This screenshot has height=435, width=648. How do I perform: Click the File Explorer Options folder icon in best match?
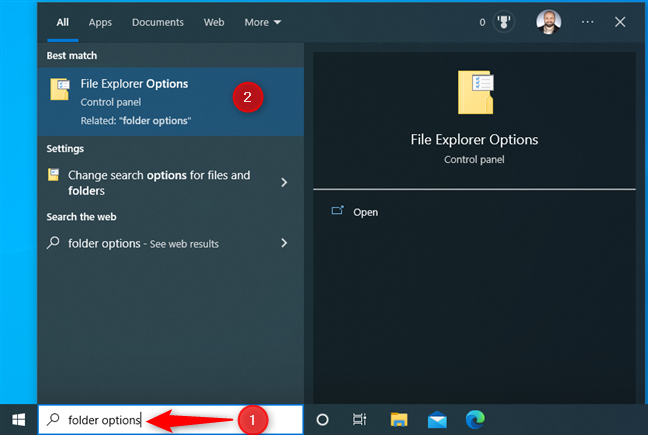click(x=60, y=89)
